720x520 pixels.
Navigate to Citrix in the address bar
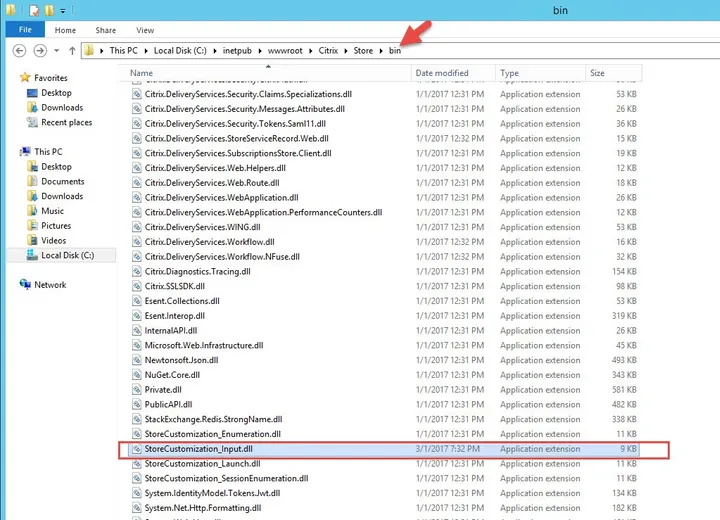[328, 51]
